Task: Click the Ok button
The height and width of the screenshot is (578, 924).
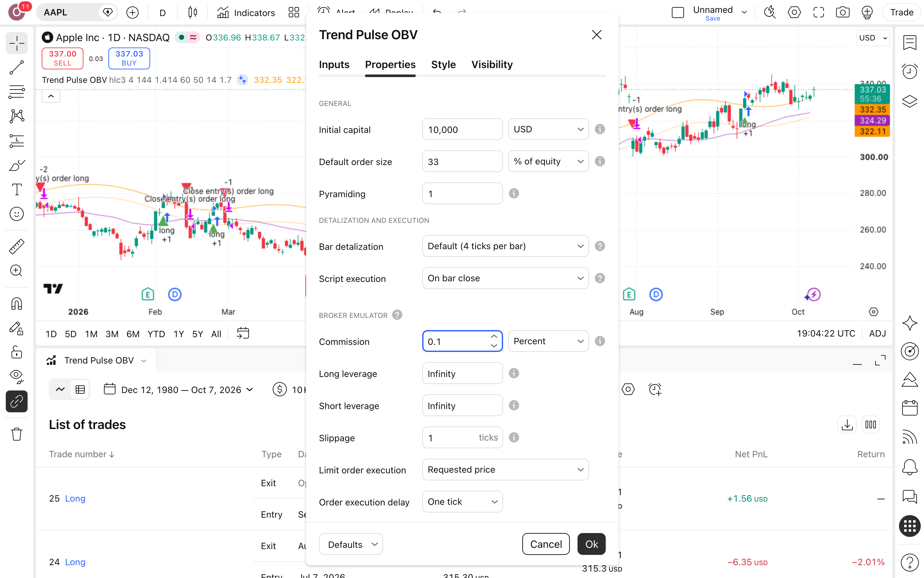Action: 591,544
